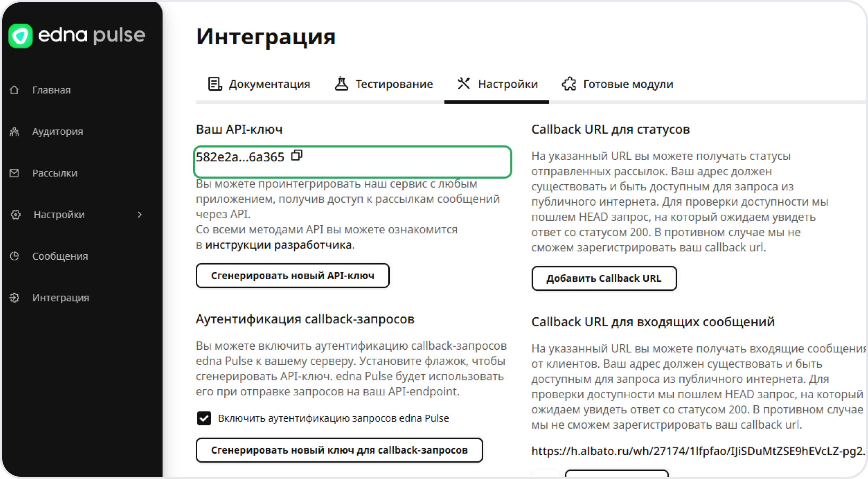Click the puzzle icon on Готовые модули tab

pyautogui.click(x=569, y=84)
